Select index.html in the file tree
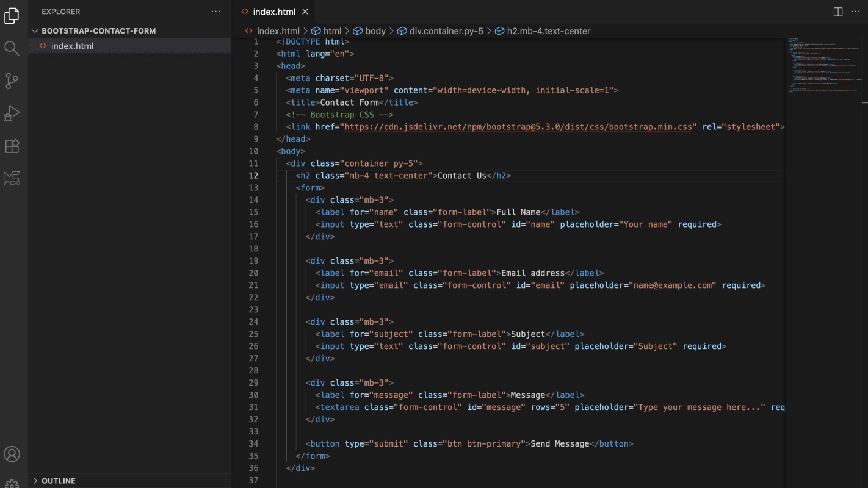Viewport: 868px width, 488px height. point(72,46)
